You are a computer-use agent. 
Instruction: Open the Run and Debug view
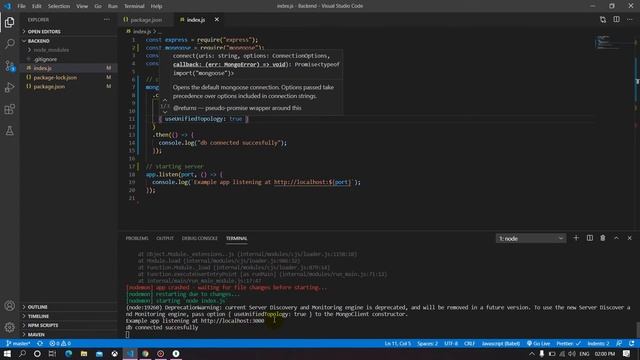9,87
